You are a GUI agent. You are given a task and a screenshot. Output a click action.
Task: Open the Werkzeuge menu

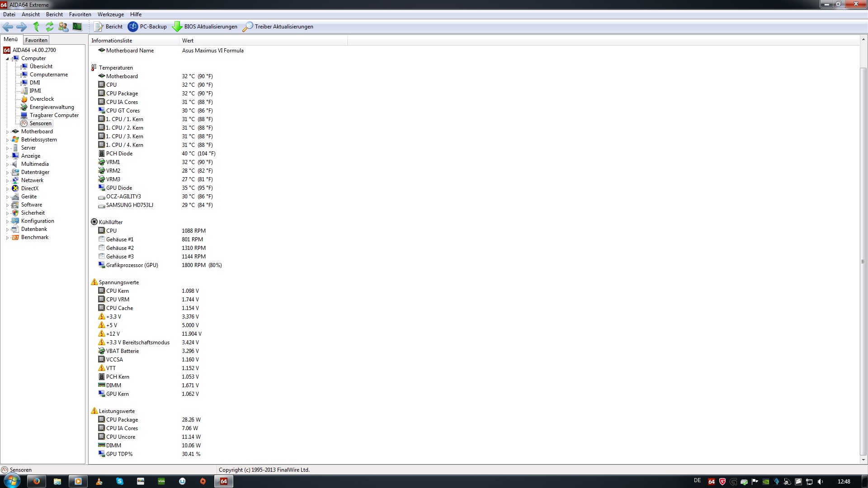(x=110, y=14)
